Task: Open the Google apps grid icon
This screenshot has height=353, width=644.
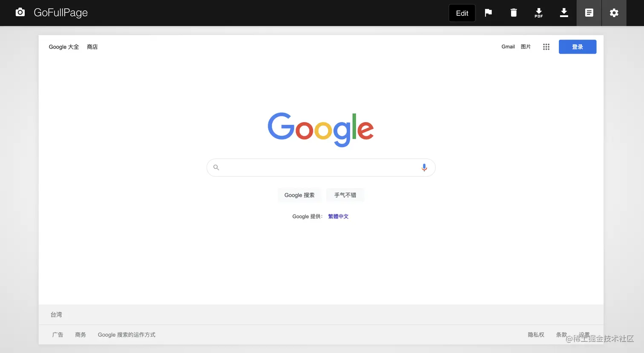Action: click(x=546, y=47)
